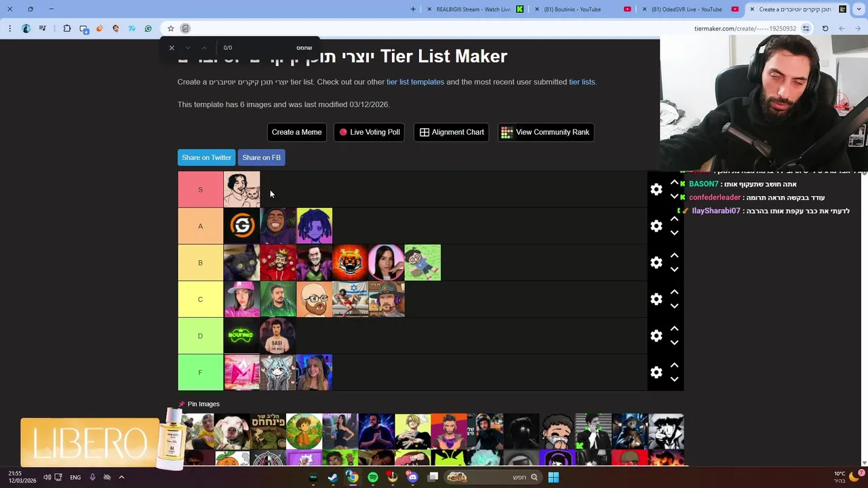The image size is (868, 488).
Task: Move the B tier row up
Action: [674, 256]
